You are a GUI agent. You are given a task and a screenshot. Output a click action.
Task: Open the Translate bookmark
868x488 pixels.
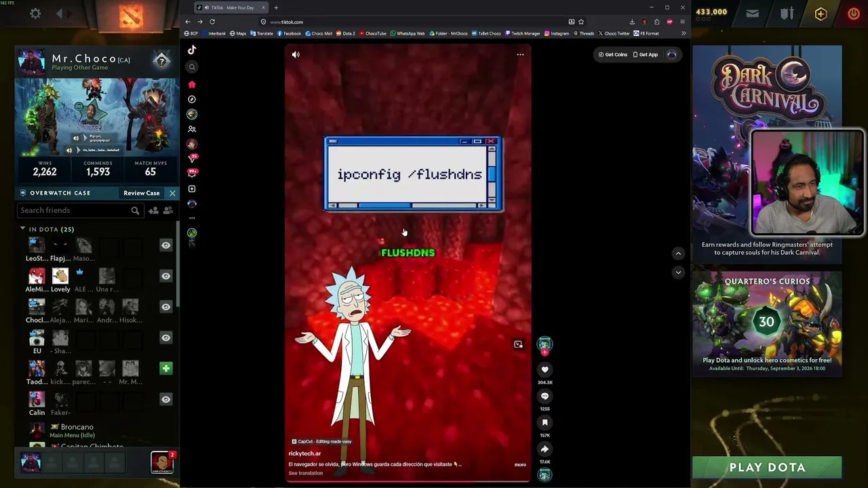(x=262, y=33)
